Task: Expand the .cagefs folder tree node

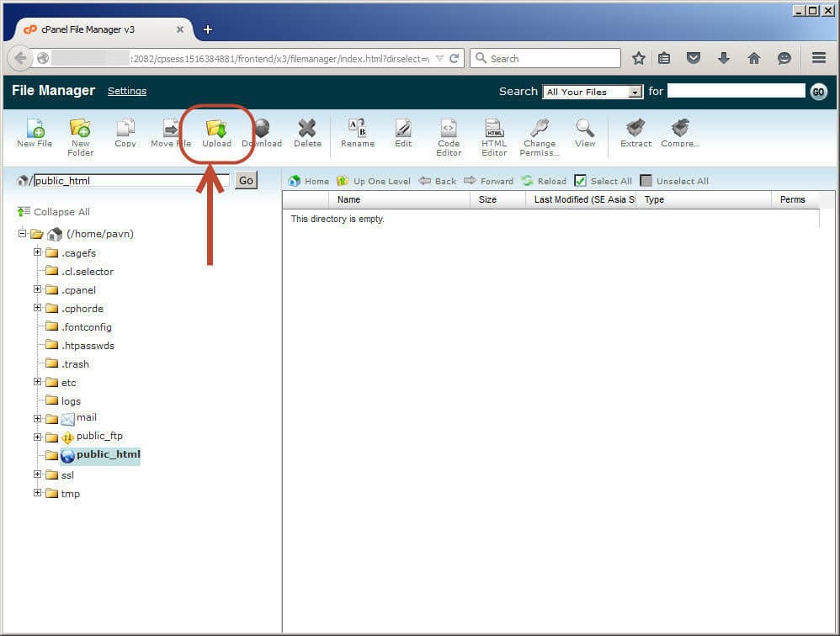Action: (38, 252)
